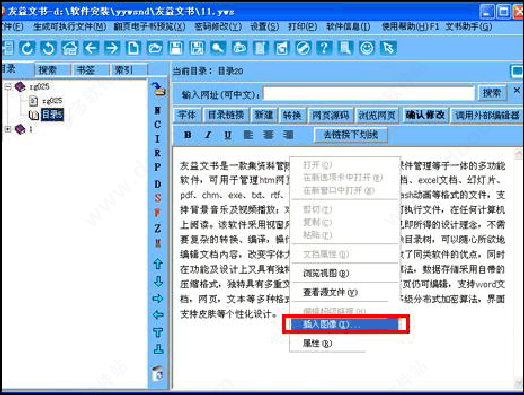The height and width of the screenshot is (395, 524).
Task: Open the 生成可执行文件(M) menu
Action: 70,27
